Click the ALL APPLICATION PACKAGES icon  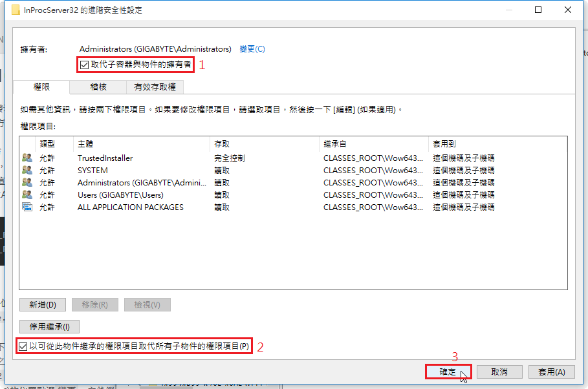point(27,207)
